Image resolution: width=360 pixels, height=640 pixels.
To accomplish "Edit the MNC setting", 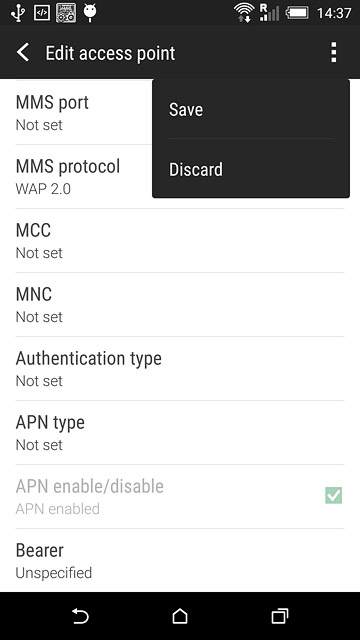I will [180, 304].
